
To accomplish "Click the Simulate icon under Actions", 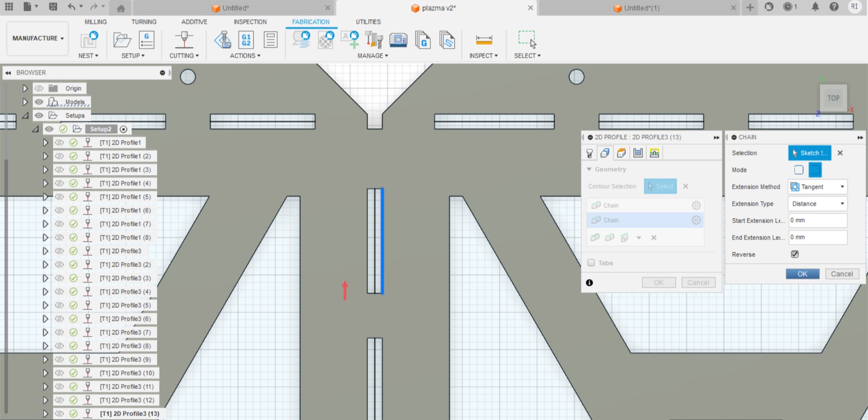I will (222, 40).
